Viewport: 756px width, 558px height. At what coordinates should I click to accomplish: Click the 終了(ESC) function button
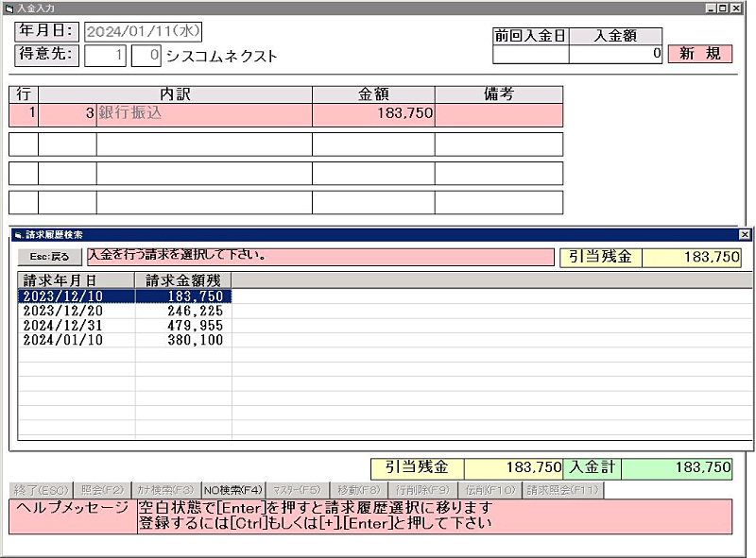[39, 490]
